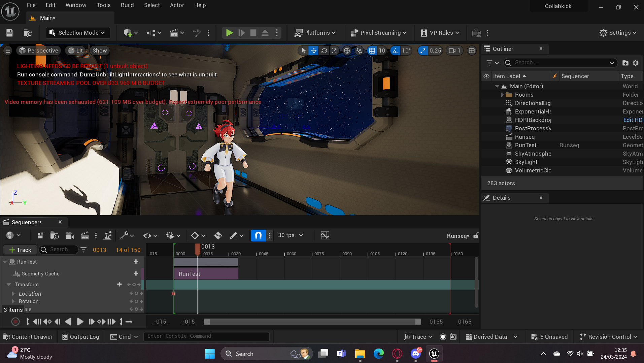Open Outliner filter dropdown

pyautogui.click(x=493, y=63)
